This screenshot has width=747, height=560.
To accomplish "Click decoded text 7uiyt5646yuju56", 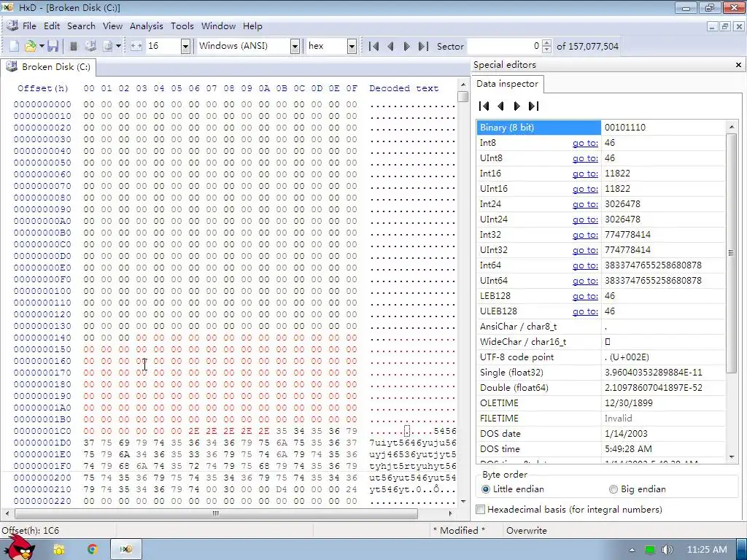I will 413,443.
